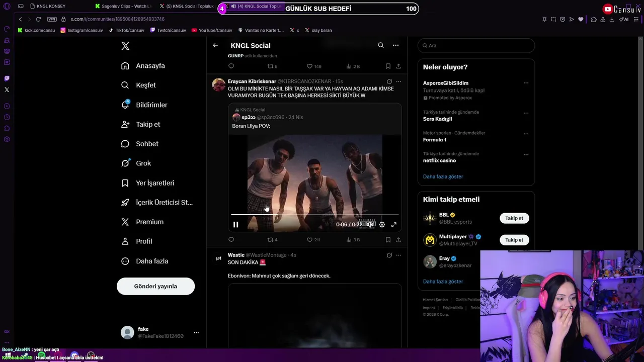
Task: Open Grok from the sidebar
Action: (x=136, y=163)
